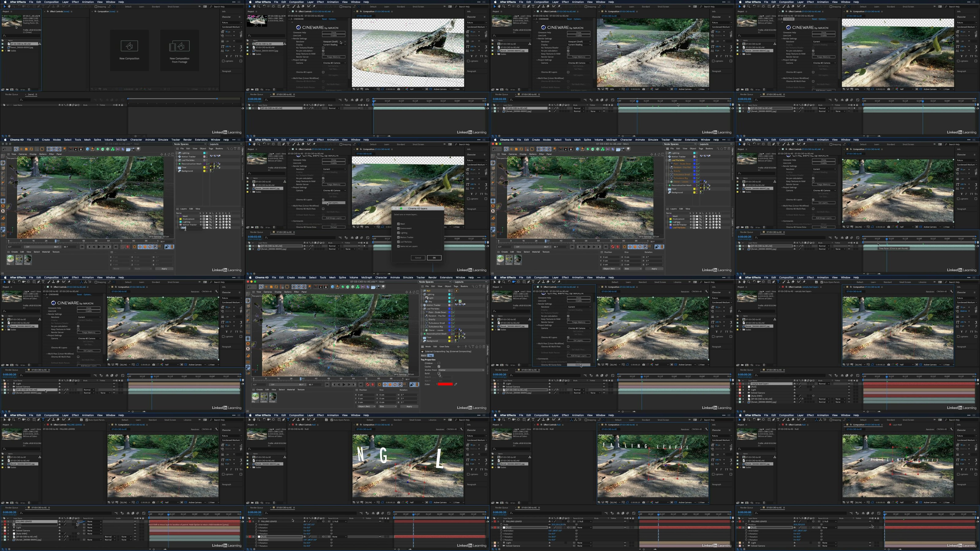Click eyedropper beside the red Color swatch
This screenshot has height=551, width=980.
coord(456,384)
